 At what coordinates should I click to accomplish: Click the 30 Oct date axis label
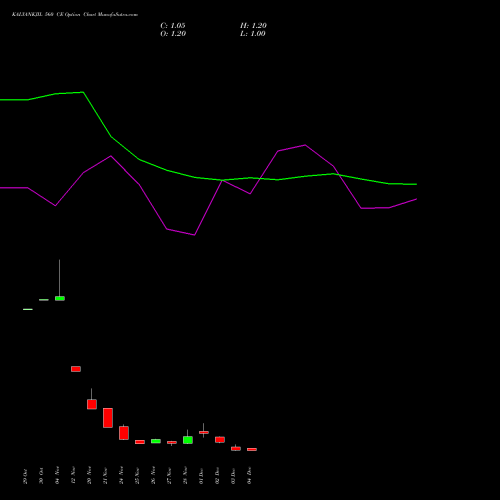click(x=42, y=476)
